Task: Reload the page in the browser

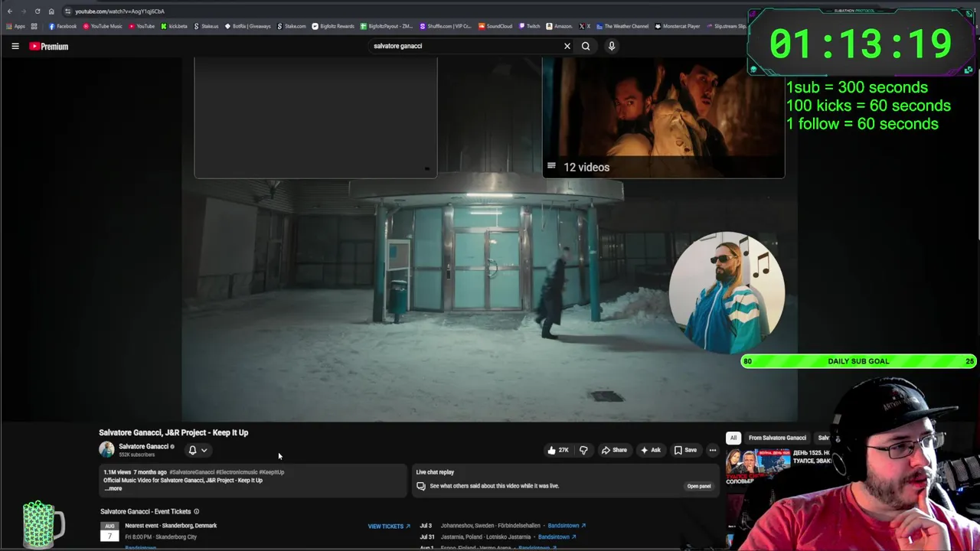Action: click(37, 11)
